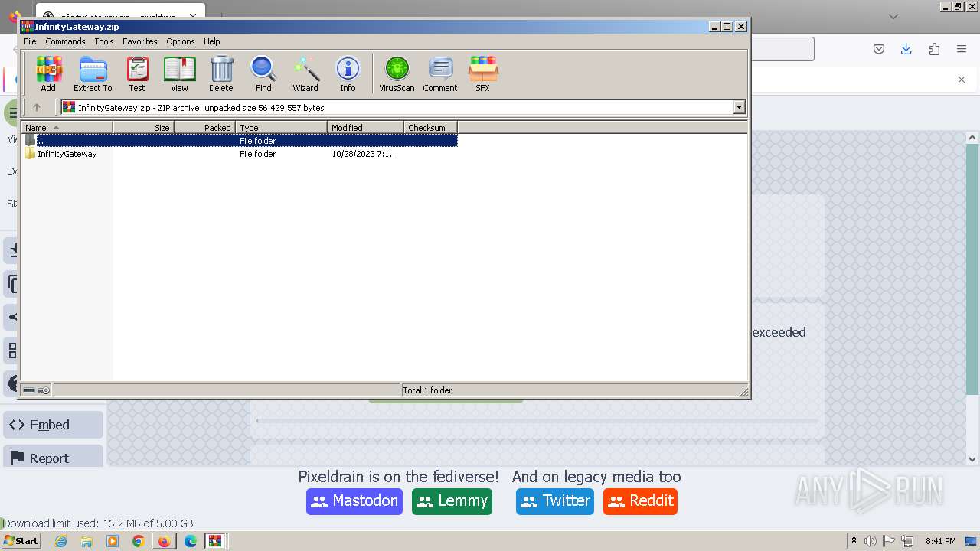Click the SFX toolbar icon

(x=482, y=74)
